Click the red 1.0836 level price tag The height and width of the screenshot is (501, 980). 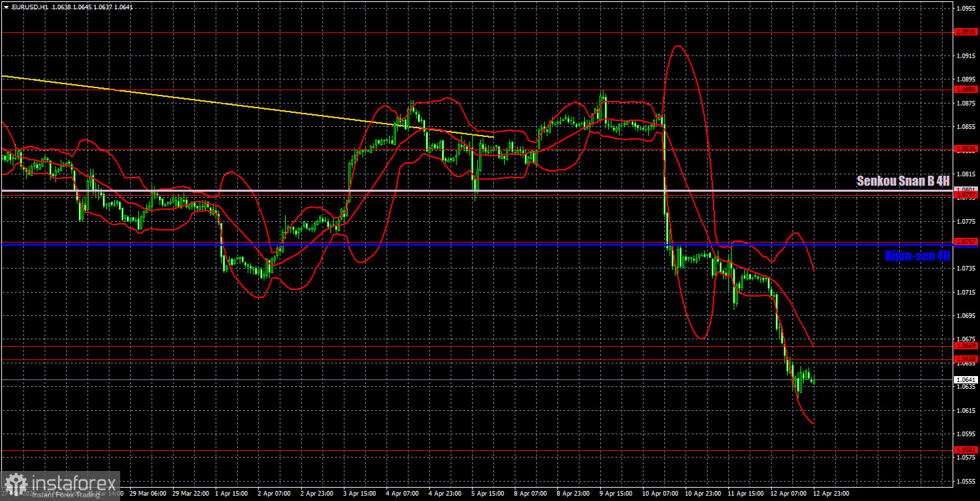(x=966, y=149)
